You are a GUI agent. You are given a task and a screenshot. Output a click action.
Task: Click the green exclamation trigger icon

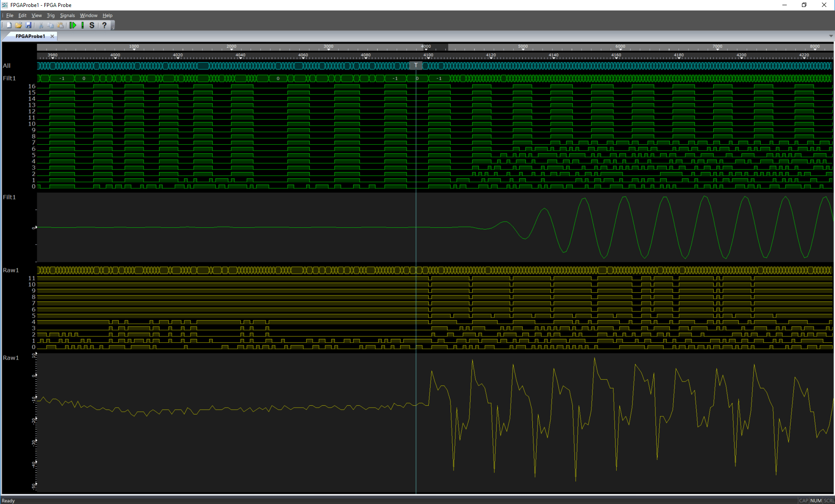(83, 25)
